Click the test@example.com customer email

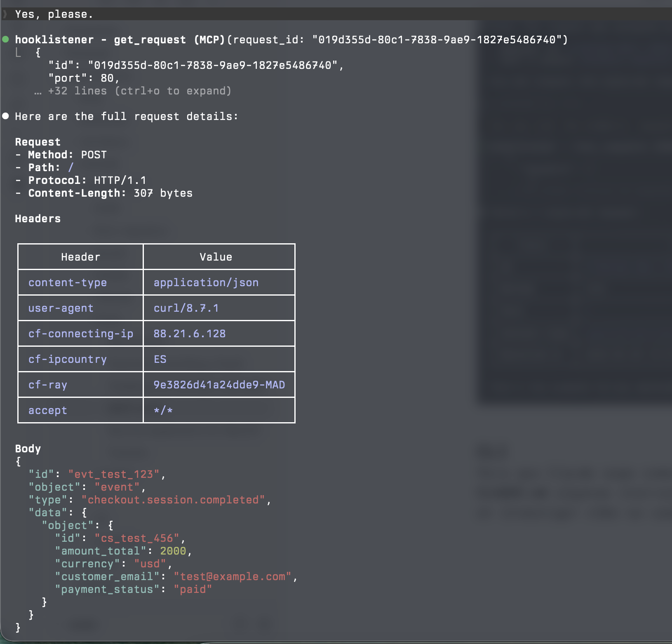tap(233, 576)
